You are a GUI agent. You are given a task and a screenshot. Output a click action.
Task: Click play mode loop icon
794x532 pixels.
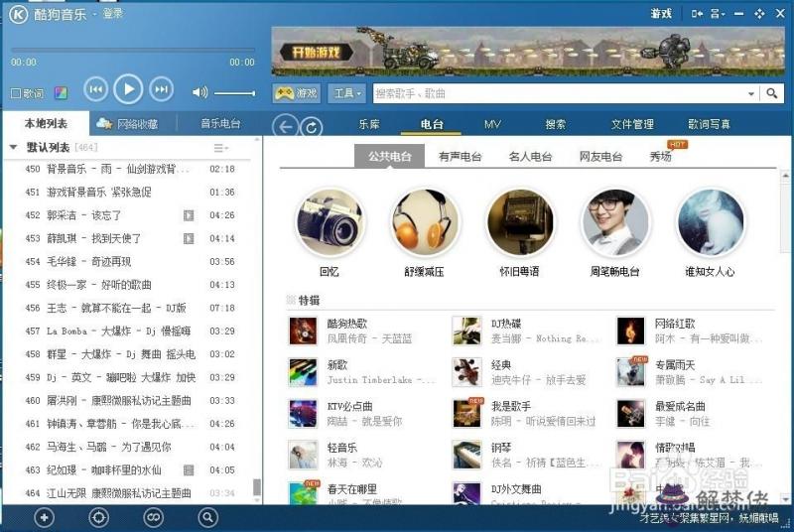(153, 518)
